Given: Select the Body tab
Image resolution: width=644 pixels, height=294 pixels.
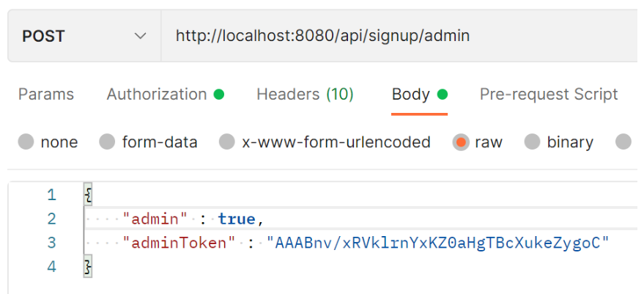Looking at the screenshot, I should [x=419, y=95].
